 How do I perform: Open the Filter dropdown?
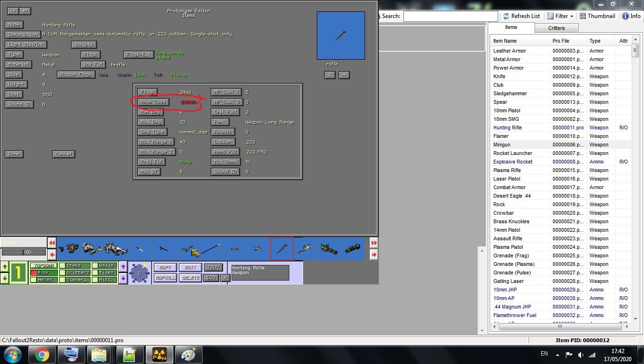[560, 16]
